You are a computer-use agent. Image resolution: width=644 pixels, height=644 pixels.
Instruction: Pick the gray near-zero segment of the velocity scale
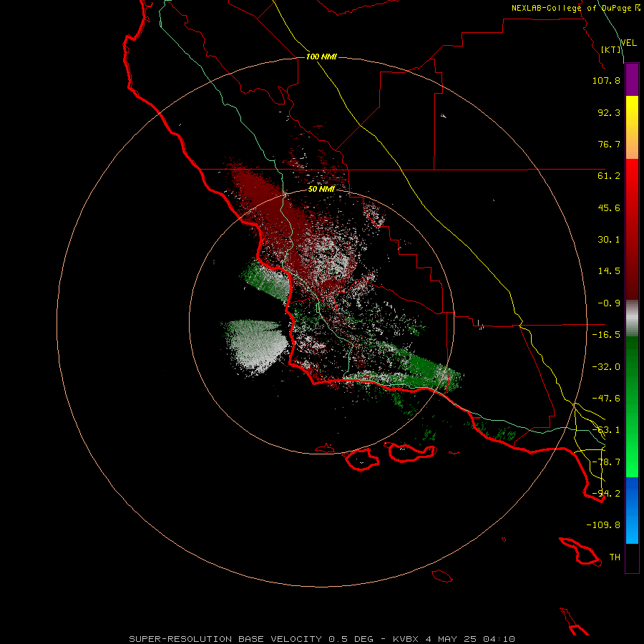pyautogui.click(x=632, y=318)
